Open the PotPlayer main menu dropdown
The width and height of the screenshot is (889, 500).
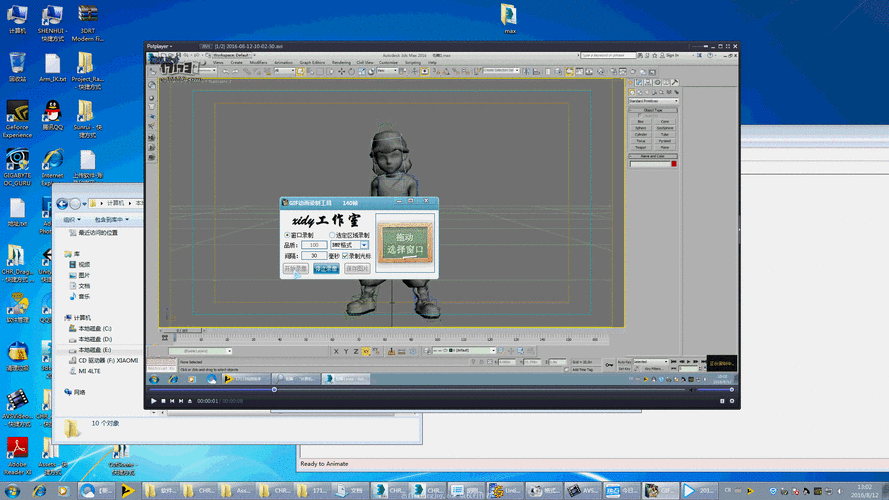click(x=159, y=46)
